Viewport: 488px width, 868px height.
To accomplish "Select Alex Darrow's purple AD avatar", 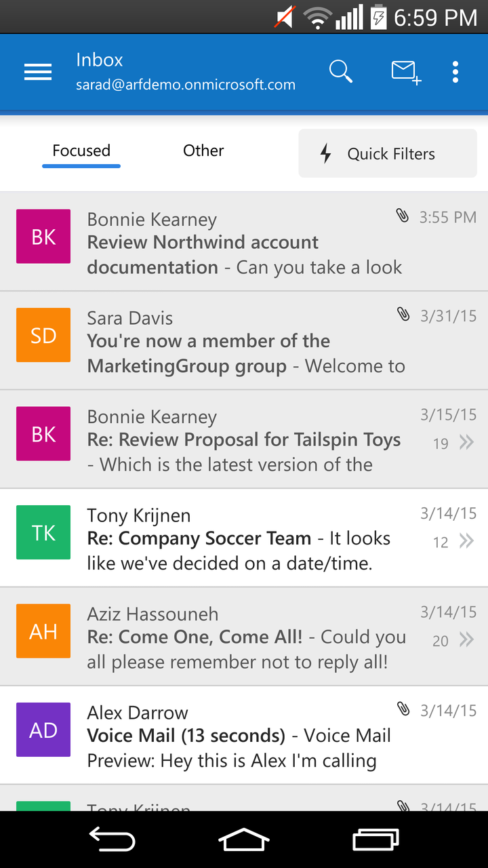I will point(43,730).
